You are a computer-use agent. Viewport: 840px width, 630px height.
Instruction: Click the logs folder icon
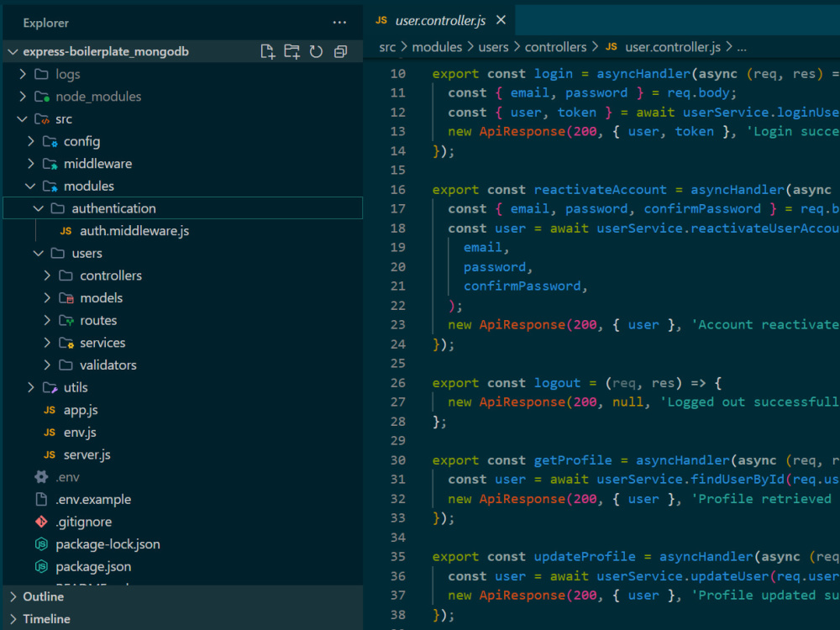41,74
